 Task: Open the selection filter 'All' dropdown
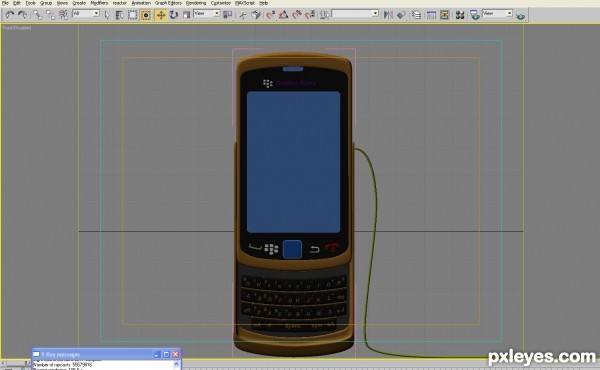click(86, 13)
